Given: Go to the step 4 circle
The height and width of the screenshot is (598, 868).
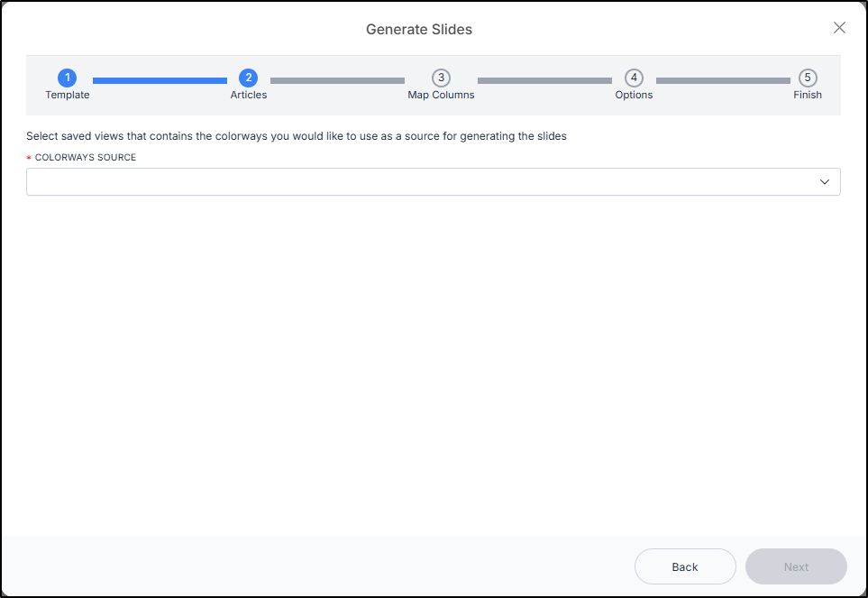Looking at the screenshot, I should point(634,78).
